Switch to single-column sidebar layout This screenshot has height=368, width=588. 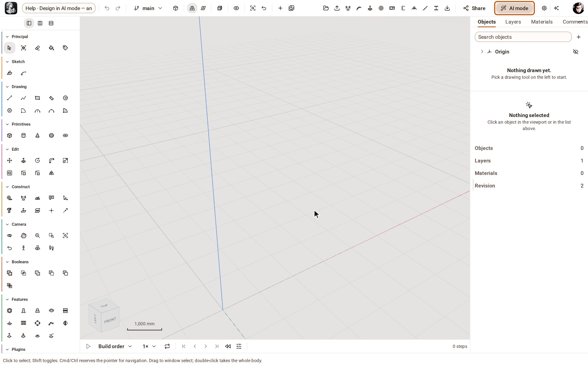[29, 23]
